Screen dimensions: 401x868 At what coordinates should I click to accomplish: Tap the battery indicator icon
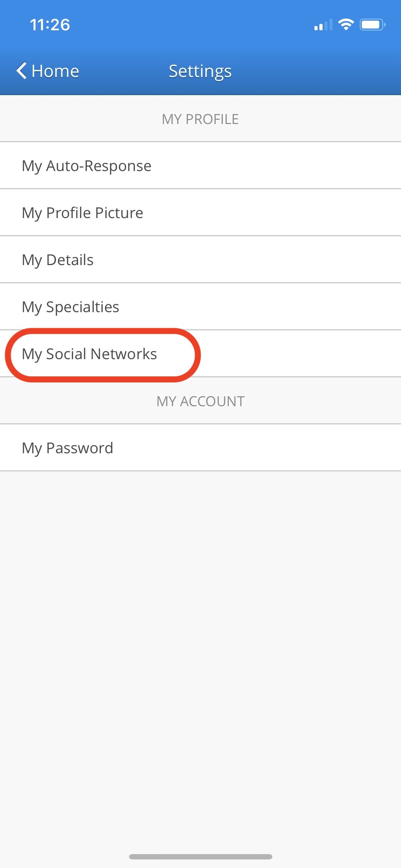pos(372,25)
